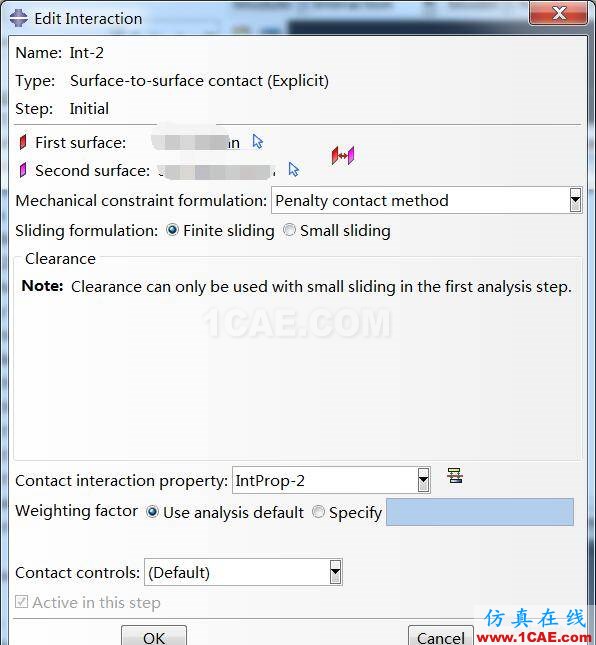Swap surfaces using the switch surfaces icon

tap(343, 155)
